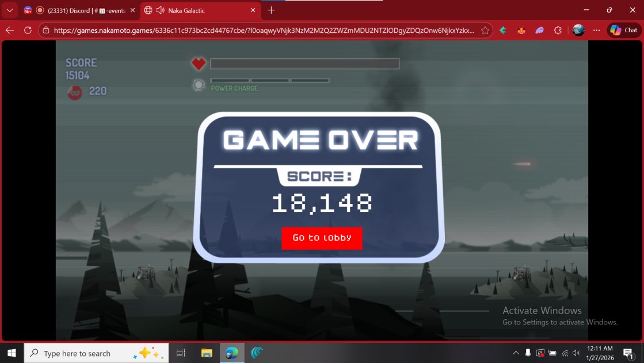Mute the Naka Galactic tab audio
Viewport: 644px width, 363px height.
[x=160, y=10]
